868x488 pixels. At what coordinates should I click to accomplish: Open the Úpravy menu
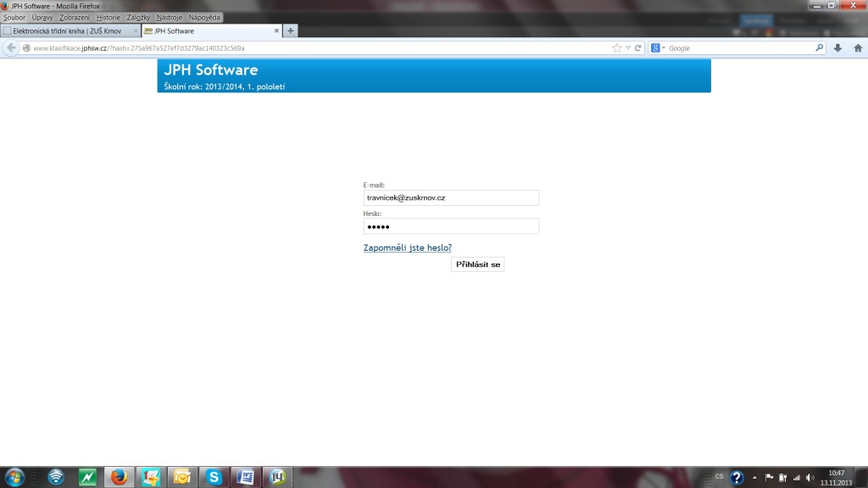42,18
